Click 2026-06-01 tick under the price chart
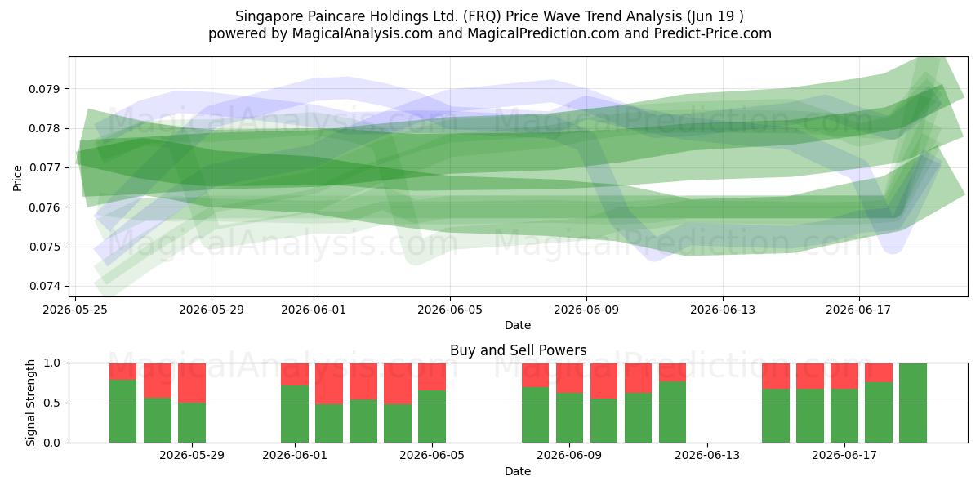 [314, 310]
